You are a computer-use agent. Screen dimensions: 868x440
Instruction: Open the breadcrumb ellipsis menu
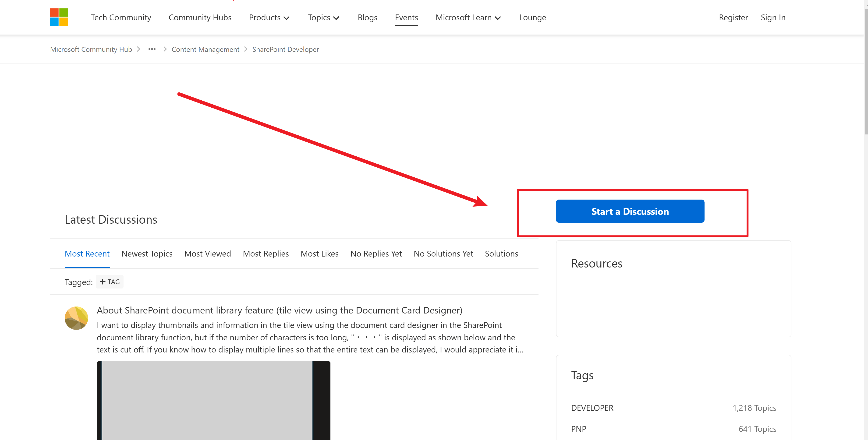click(x=152, y=49)
